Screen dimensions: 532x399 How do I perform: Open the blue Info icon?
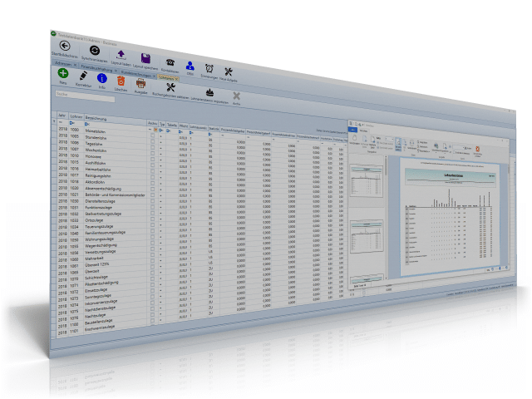pyautogui.click(x=102, y=79)
